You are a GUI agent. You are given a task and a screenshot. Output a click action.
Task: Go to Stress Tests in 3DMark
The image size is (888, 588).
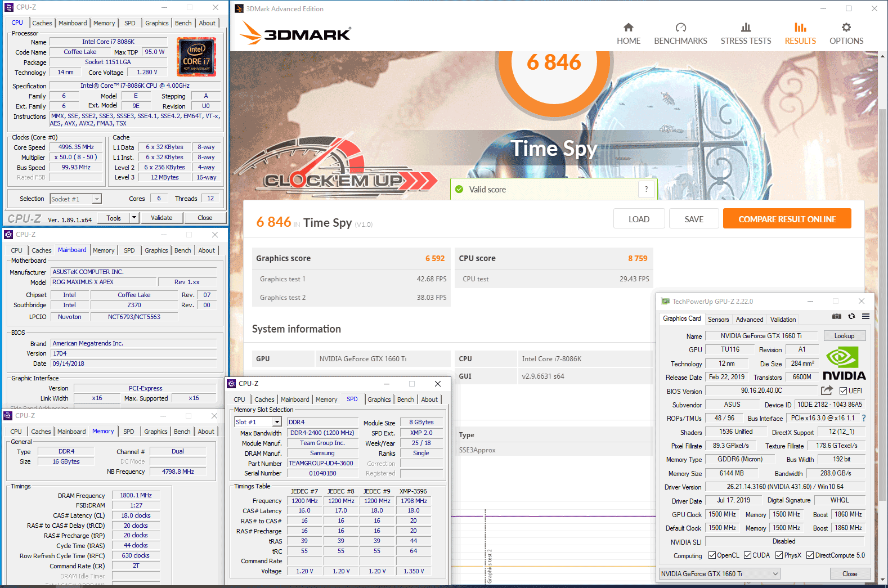pyautogui.click(x=746, y=34)
